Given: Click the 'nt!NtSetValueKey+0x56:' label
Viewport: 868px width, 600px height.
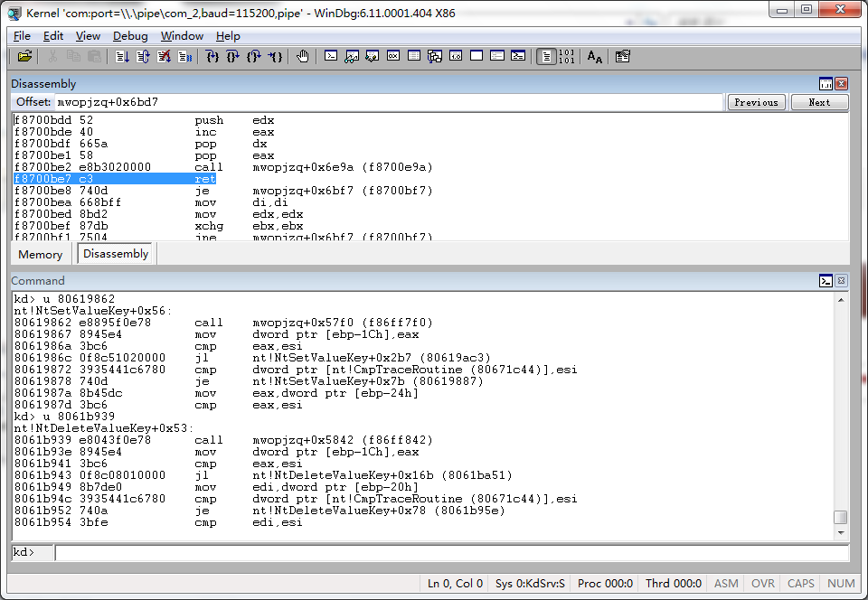Looking at the screenshot, I should pyautogui.click(x=93, y=311).
